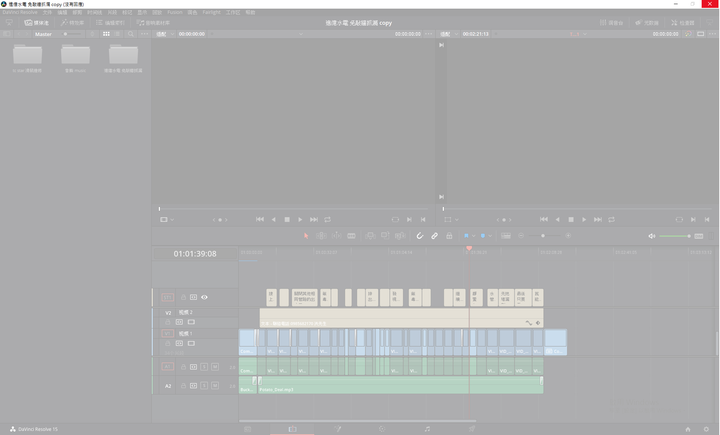
Task: Stop playback in the source viewer
Action: pyautogui.click(x=287, y=220)
